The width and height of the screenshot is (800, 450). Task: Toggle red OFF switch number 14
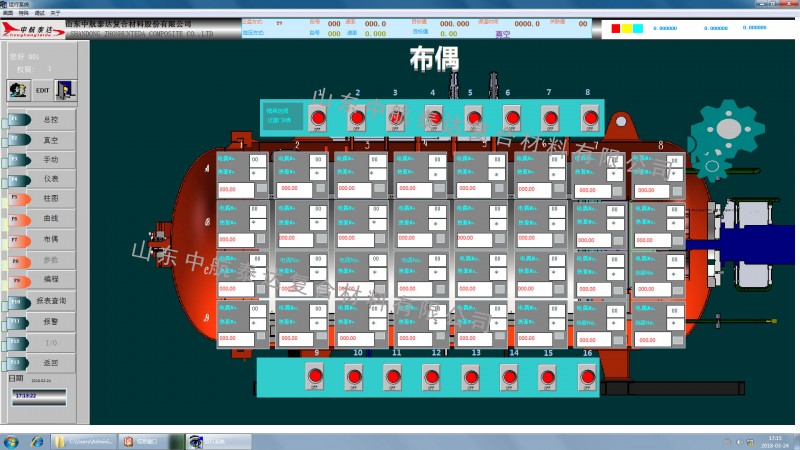point(509,377)
